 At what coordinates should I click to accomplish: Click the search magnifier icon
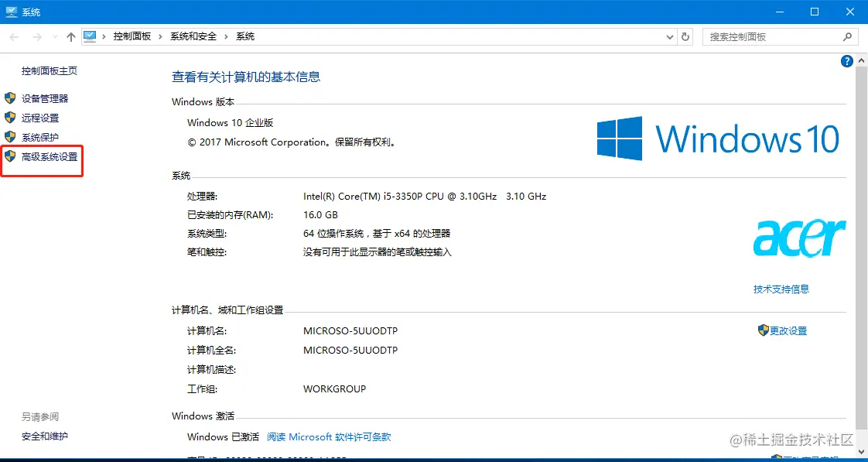point(847,37)
